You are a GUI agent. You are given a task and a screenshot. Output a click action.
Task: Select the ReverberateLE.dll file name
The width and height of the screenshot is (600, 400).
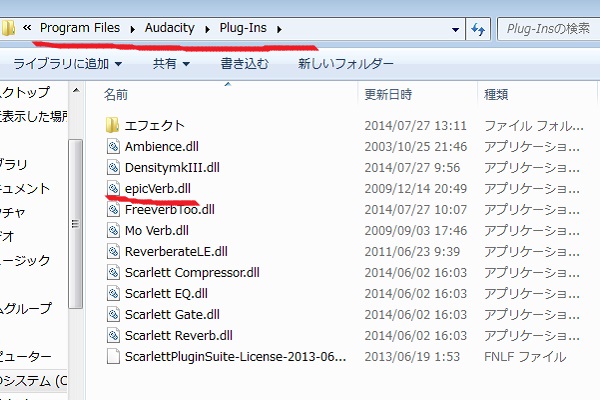pos(176,252)
